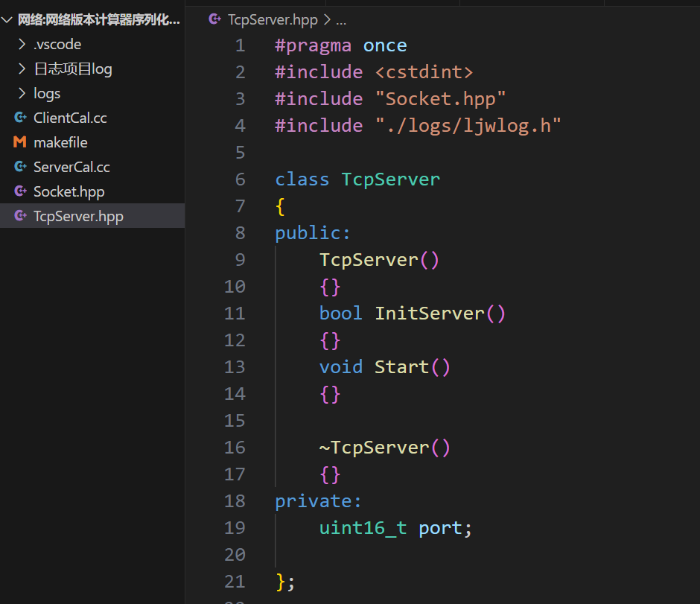700x604 pixels.
Task: Click the "./logs/ljwlog.h" include path
Action: pyautogui.click(x=467, y=126)
